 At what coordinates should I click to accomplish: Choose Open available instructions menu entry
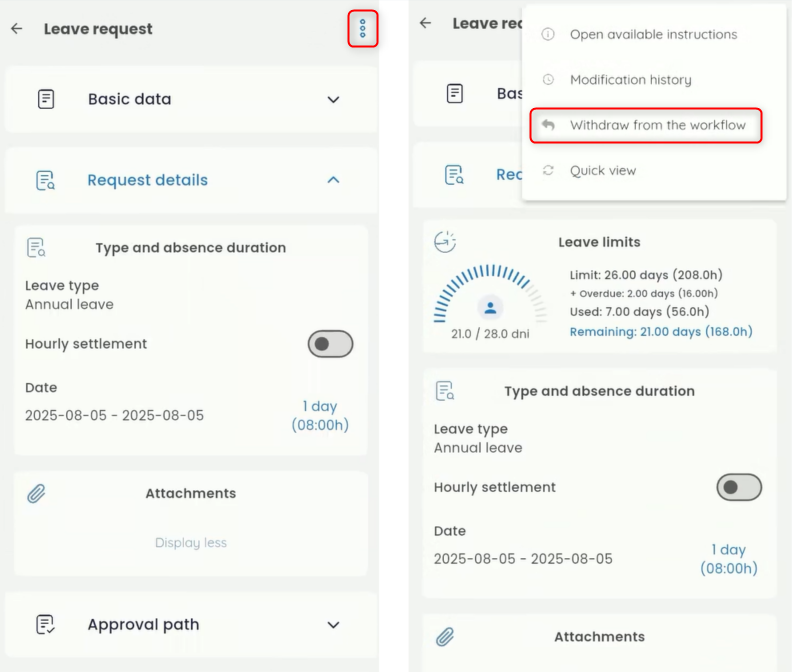pyautogui.click(x=653, y=34)
